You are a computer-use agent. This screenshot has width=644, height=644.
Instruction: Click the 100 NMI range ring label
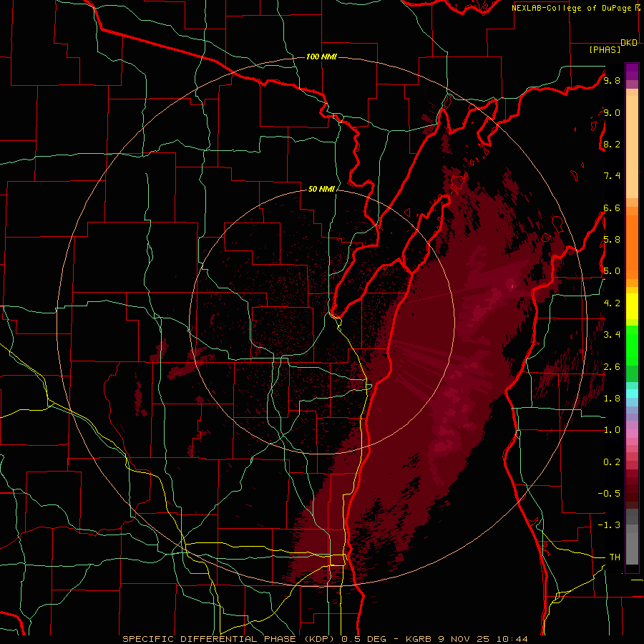point(321,57)
